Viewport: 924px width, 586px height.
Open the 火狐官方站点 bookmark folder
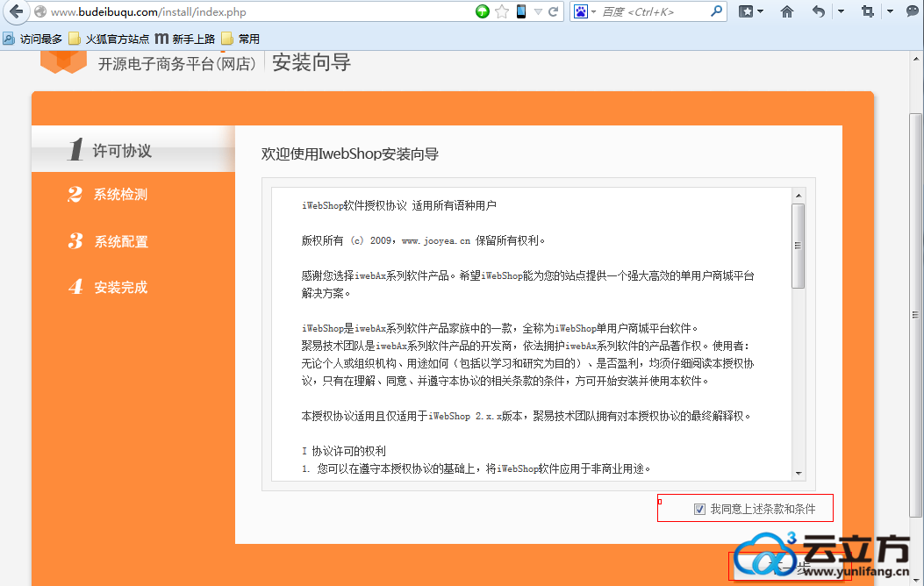click(x=109, y=39)
